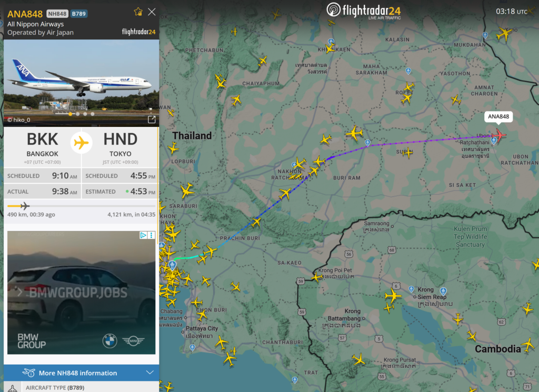Image resolution: width=539 pixels, height=392 pixels.
Task: Click the red ANA848 aircraft on map
Action: coord(498,135)
